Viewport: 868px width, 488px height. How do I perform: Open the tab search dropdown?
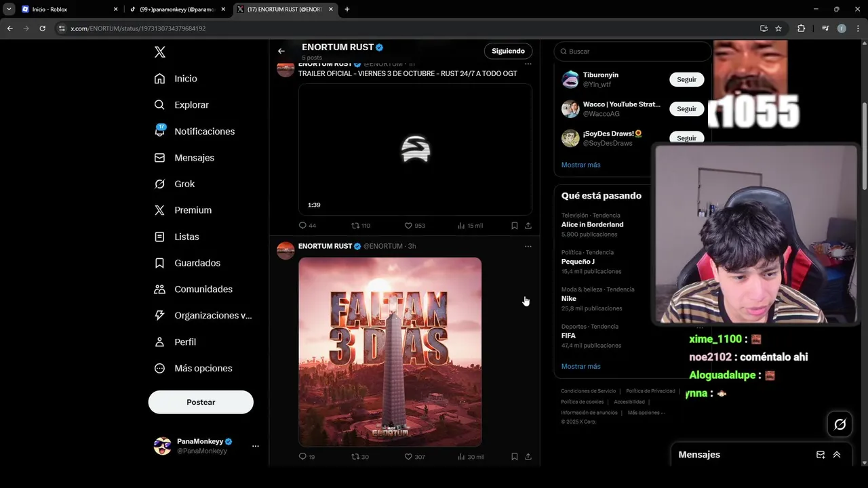(9, 9)
